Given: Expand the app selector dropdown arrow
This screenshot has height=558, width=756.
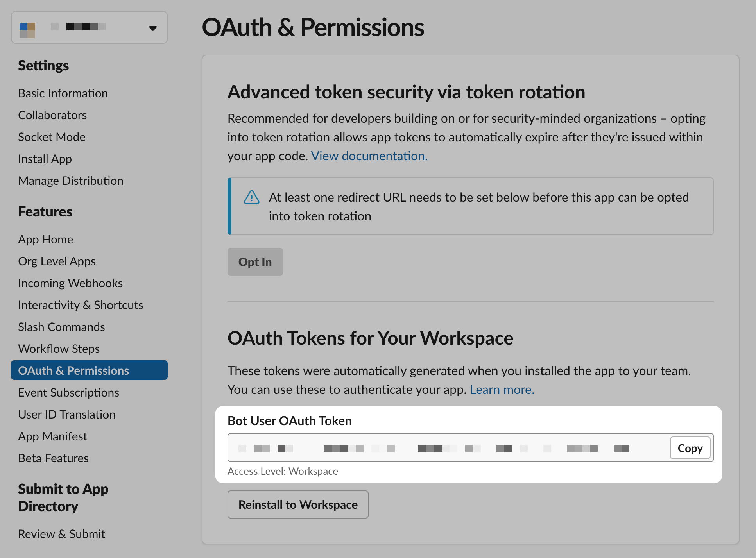Looking at the screenshot, I should [x=153, y=28].
